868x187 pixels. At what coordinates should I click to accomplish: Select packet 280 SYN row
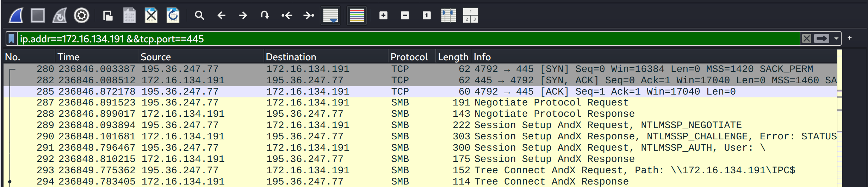point(420,69)
